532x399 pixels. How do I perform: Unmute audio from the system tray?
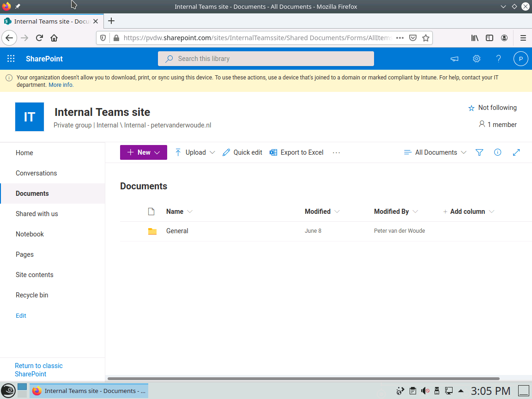pyautogui.click(x=424, y=390)
